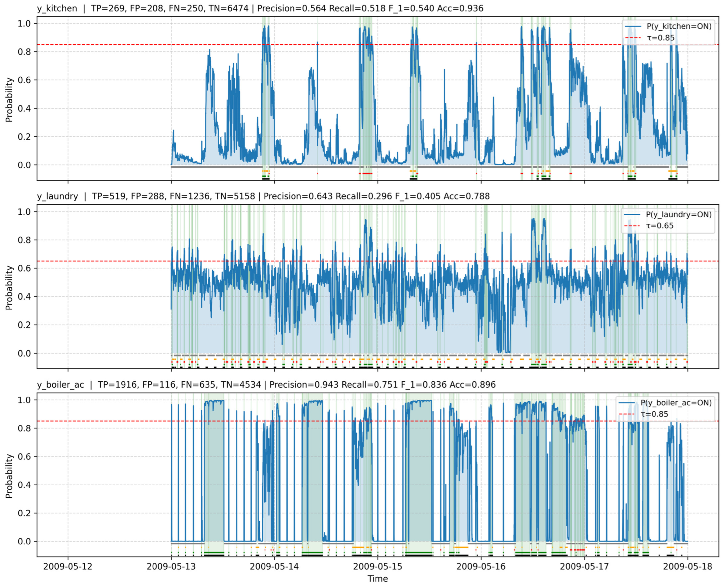Click the 2009-05-17 x-axis tick label
Screen dimensions: 725x588
click(x=584, y=566)
